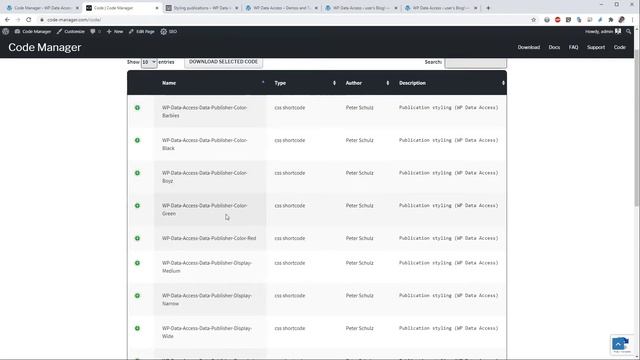Click the browser address bar

(x=286, y=20)
